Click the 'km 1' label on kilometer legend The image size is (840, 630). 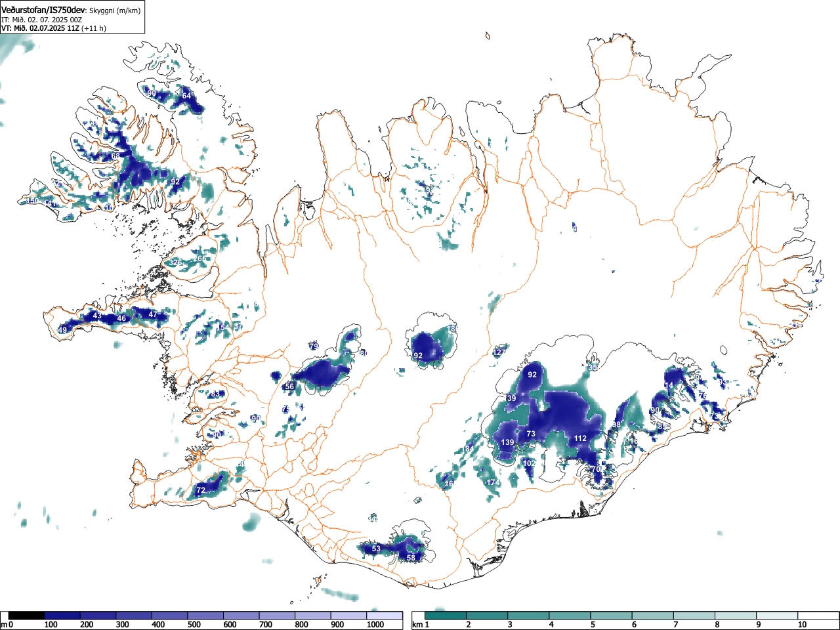tap(421, 625)
